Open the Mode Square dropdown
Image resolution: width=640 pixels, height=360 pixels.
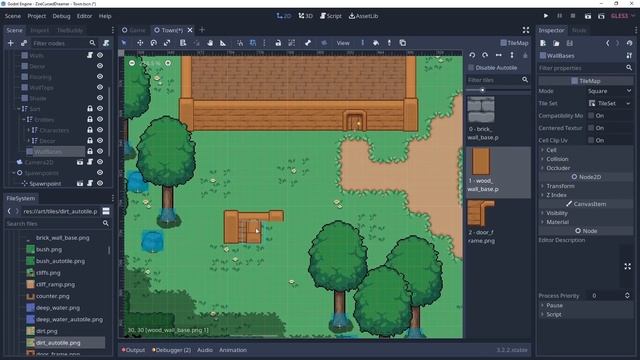tap(609, 91)
